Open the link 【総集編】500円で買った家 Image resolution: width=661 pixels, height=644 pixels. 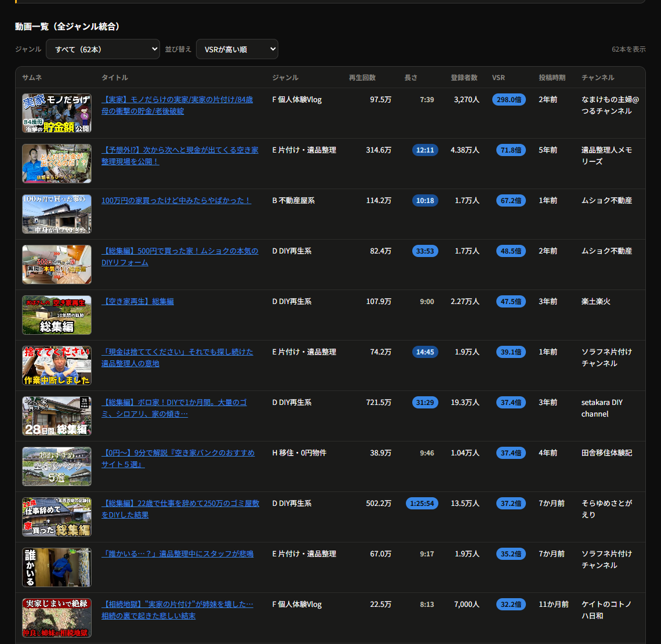[x=180, y=257]
